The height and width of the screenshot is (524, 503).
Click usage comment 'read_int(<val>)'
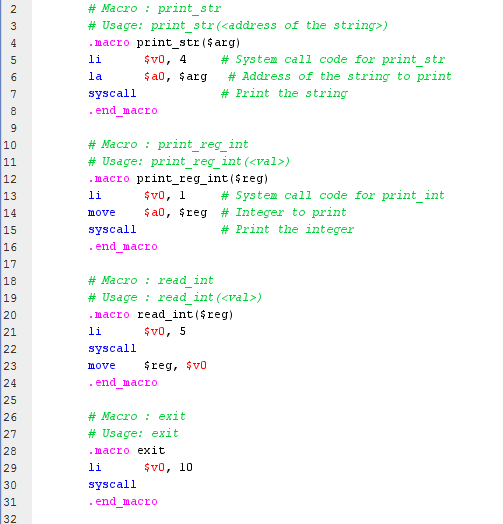[x=210, y=298]
